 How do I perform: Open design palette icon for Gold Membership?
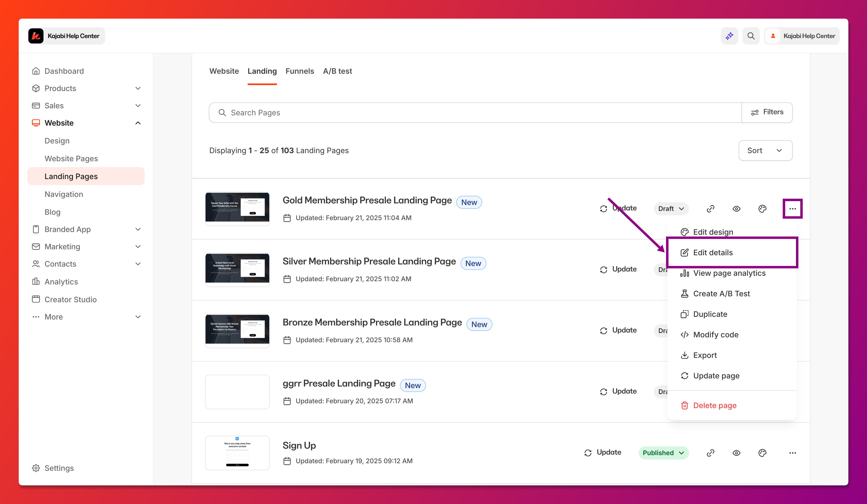point(762,209)
